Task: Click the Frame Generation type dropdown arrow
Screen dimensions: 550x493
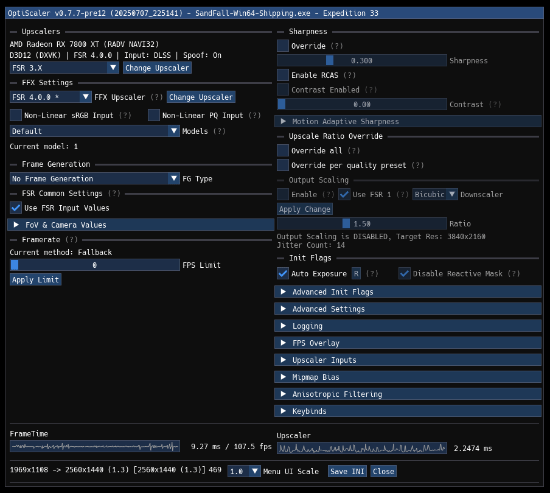Action: click(174, 178)
